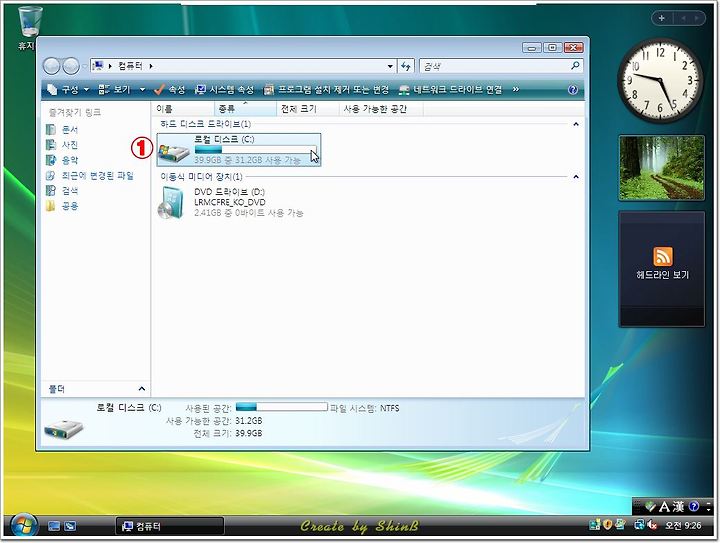The image size is (720, 543).
Task: Collapse the 하드 디스크 드라이브 group
Action: point(576,124)
